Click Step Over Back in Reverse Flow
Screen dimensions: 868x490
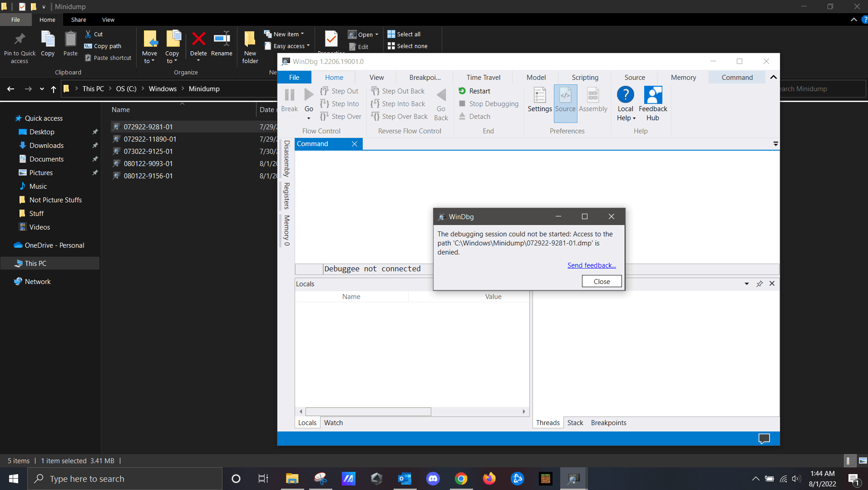pyautogui.click(x=399, y=117)
